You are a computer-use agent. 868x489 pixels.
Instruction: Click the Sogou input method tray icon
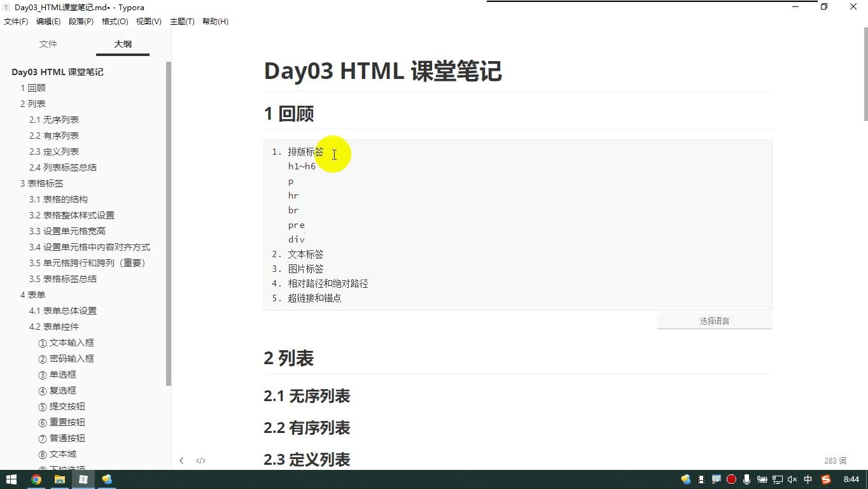(826, 479)
